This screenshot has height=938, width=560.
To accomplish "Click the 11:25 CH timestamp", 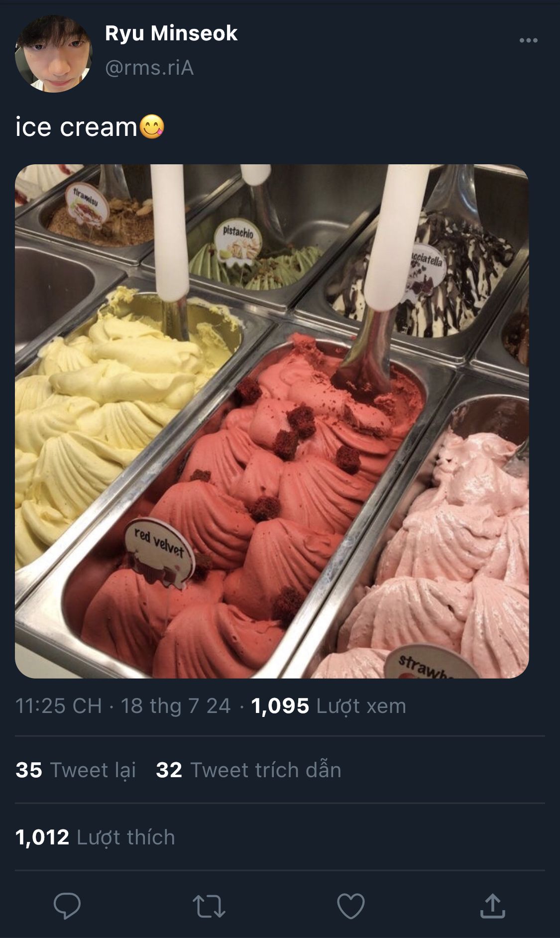I will 59,705.
